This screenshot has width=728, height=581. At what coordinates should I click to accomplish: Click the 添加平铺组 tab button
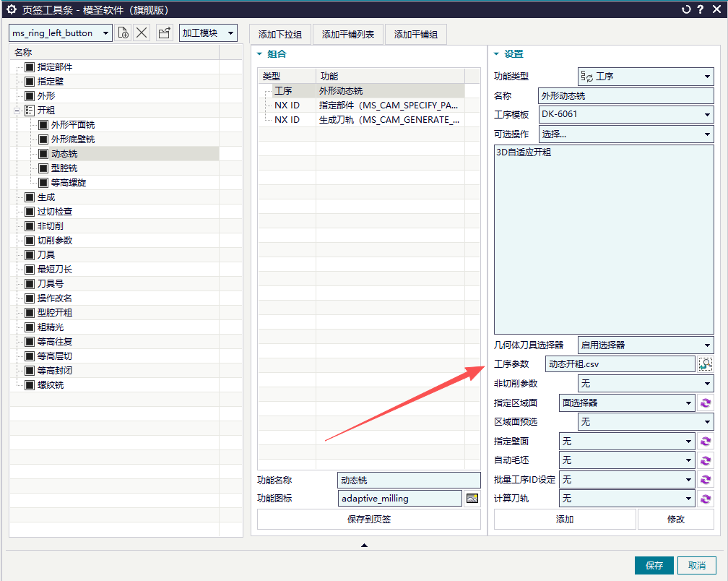click(415, 35)
